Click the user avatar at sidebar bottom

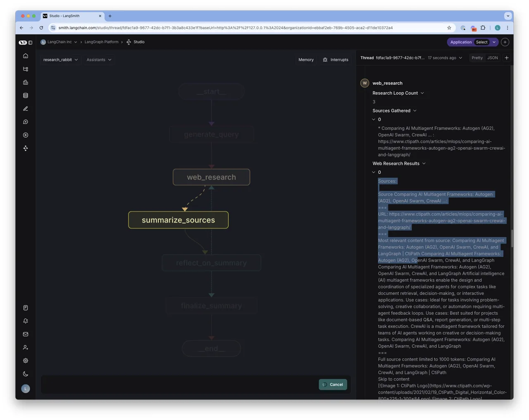click(26, 389)
